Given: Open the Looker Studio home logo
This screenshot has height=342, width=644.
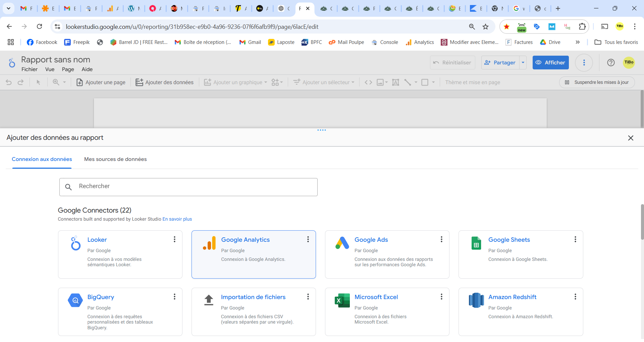Looking at the screenshot, I should pyautogui.click(x=12, y=63).
